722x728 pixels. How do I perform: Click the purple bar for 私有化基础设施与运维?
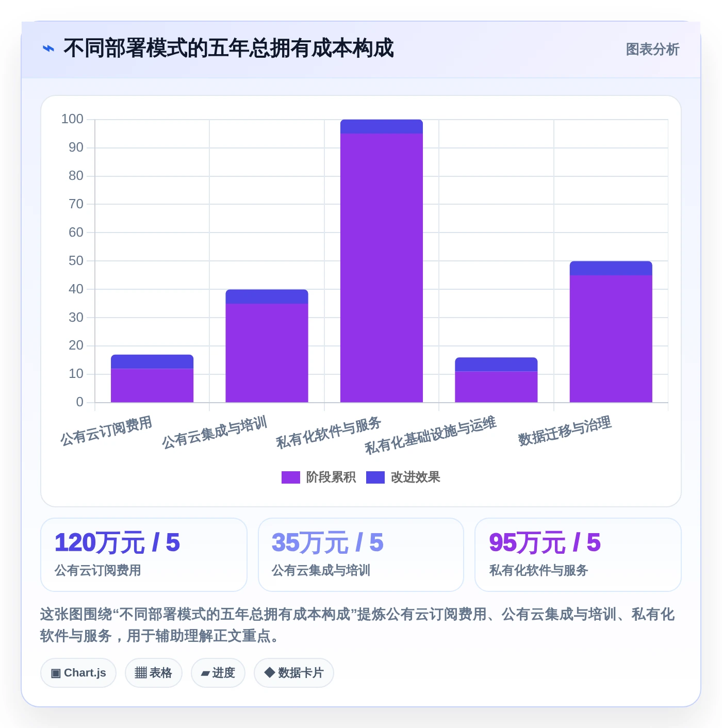[496, 387]
